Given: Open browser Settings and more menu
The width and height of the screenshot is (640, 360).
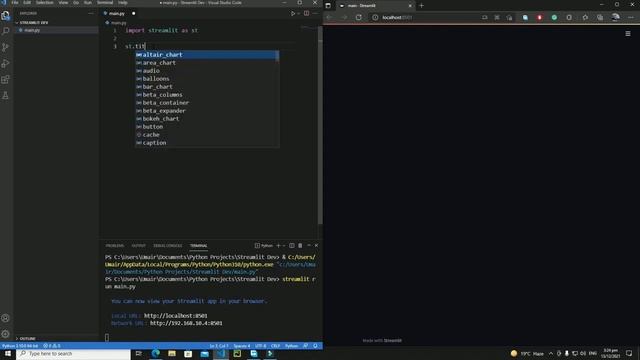Looking at the screenshot, I should 631,18.
